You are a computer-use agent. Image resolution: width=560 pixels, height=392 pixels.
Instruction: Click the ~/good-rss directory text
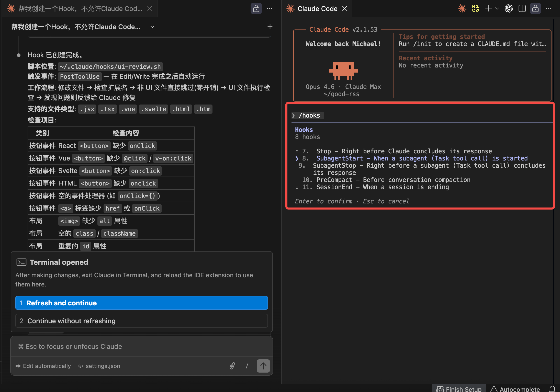[341, 94]
